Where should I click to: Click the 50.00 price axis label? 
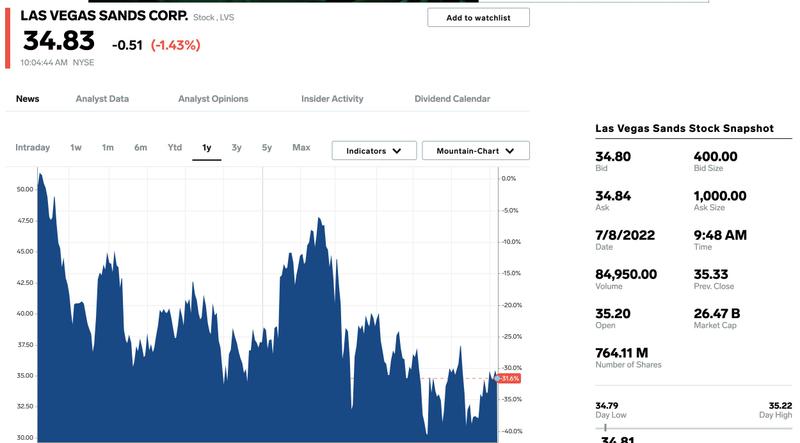(25, 189)
